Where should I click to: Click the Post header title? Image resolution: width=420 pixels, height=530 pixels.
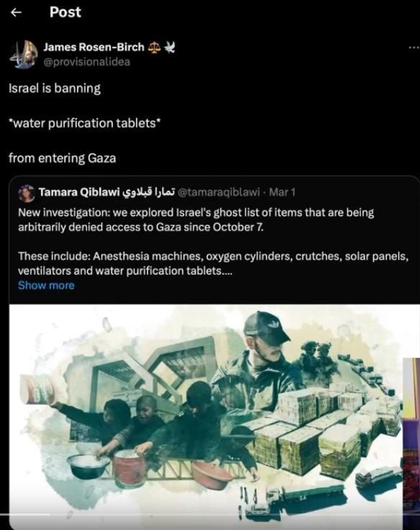tap(65, 12)
